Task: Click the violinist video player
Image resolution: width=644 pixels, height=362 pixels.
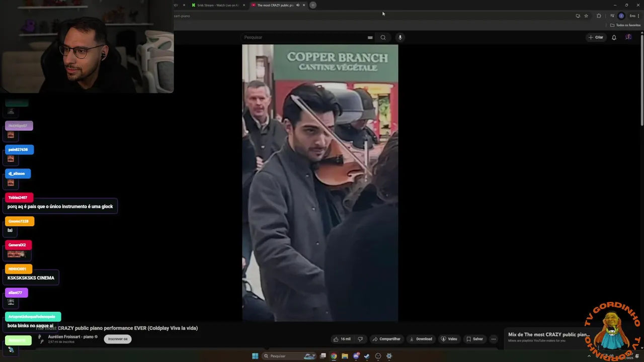Action: coord(320,183)
